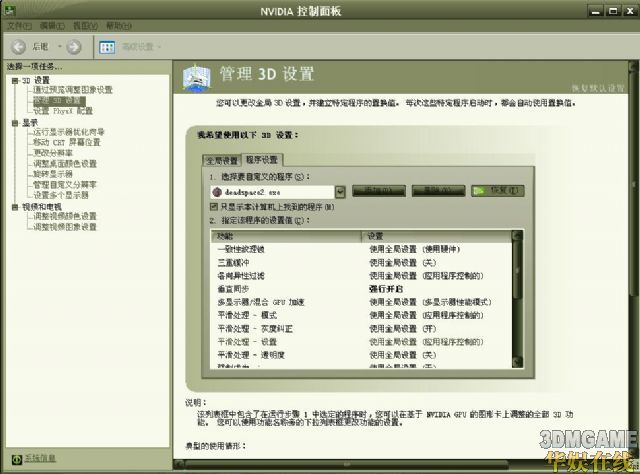This screenshot has width=640, height=474.
Task: Open the 文件(F) menu
Action: (19, 26)
